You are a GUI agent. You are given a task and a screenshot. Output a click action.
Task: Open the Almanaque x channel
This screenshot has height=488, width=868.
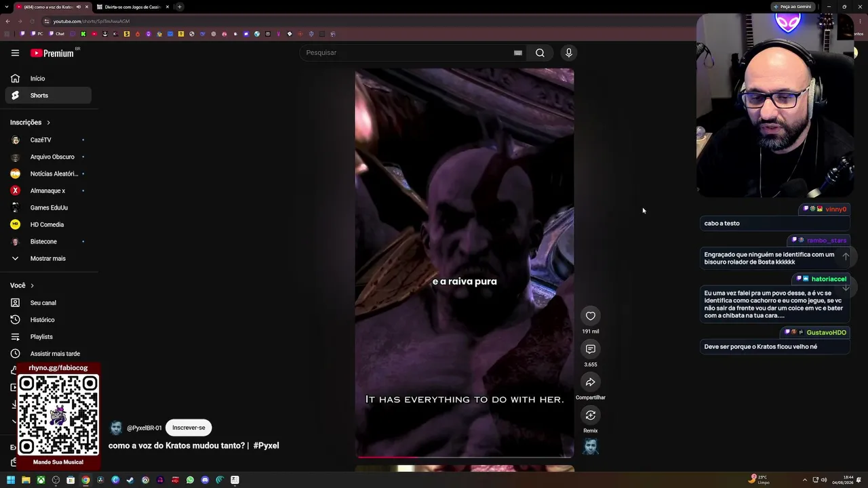tap(48, 191)
